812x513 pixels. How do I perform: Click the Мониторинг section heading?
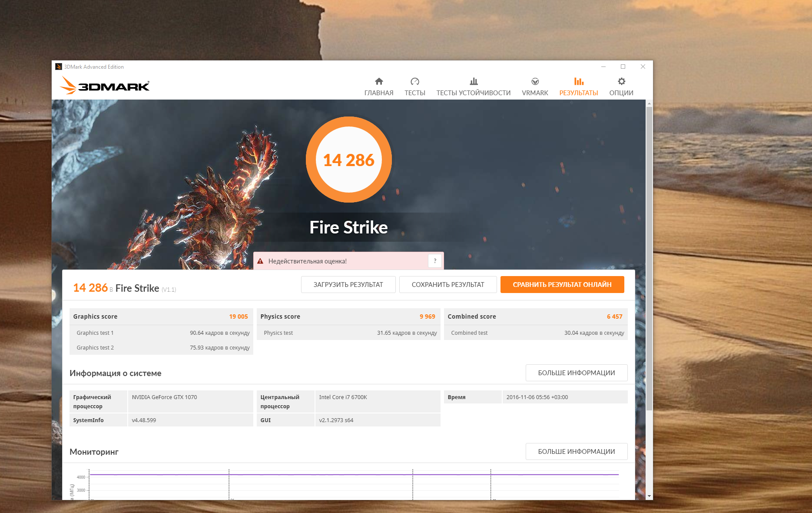tap(94, 452)
